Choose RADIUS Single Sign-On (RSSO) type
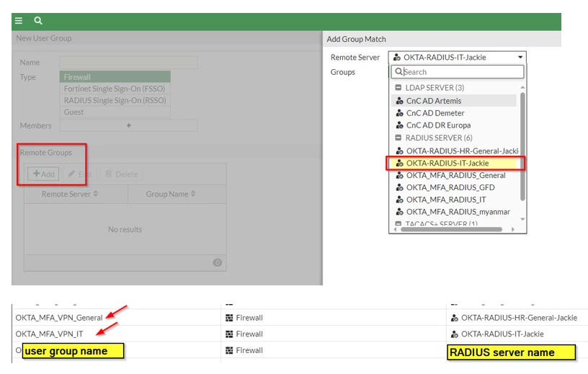588x374 pixels. tap(115, 100)
